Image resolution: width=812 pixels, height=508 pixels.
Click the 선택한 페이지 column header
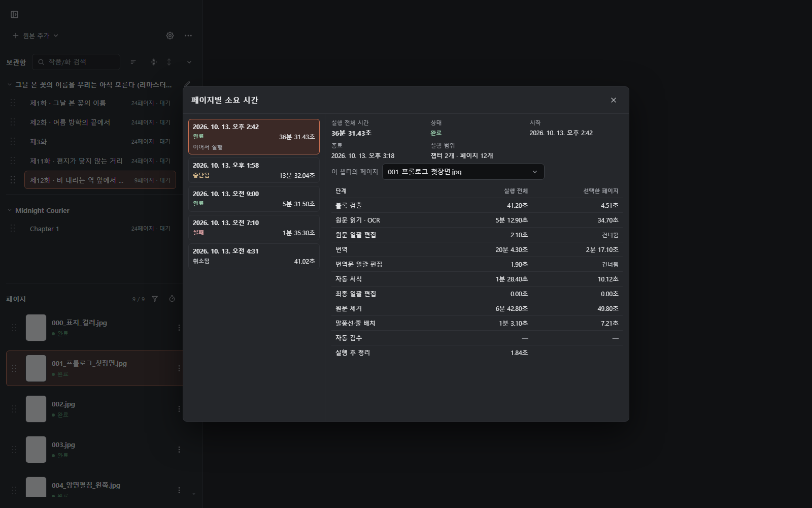pyautogui.click(x=600, y=191)
